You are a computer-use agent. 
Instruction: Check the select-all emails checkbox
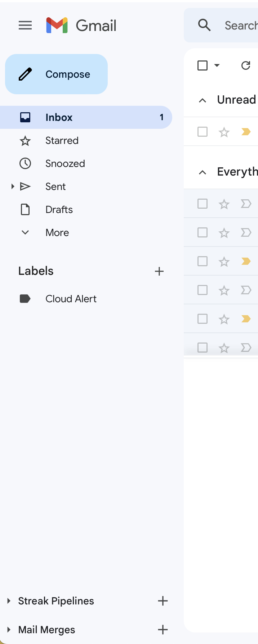coord(203,65)
